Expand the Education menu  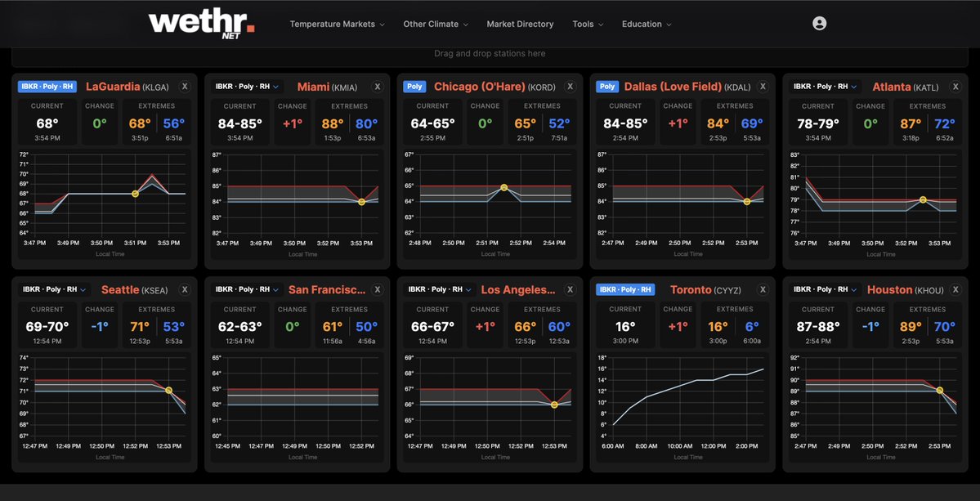647,24
